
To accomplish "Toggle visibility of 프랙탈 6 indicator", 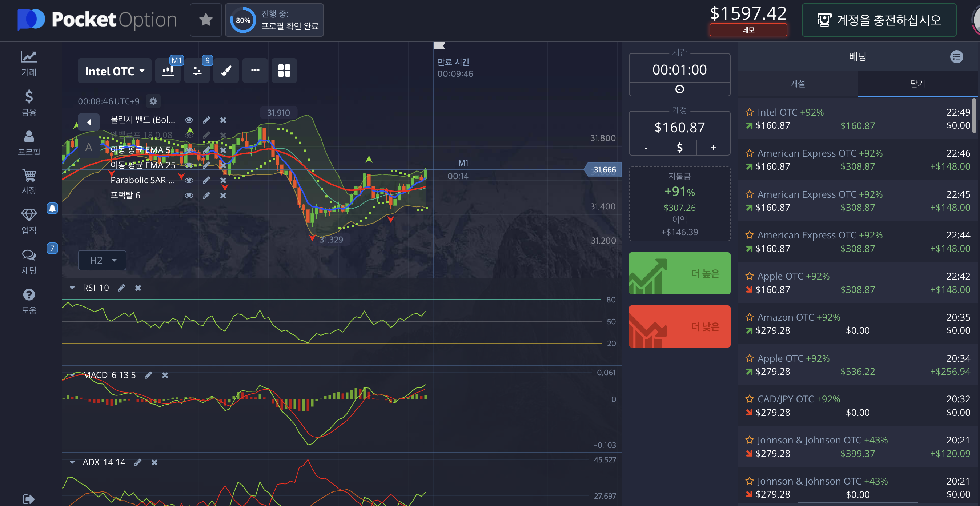I will [x=189, y=196].
